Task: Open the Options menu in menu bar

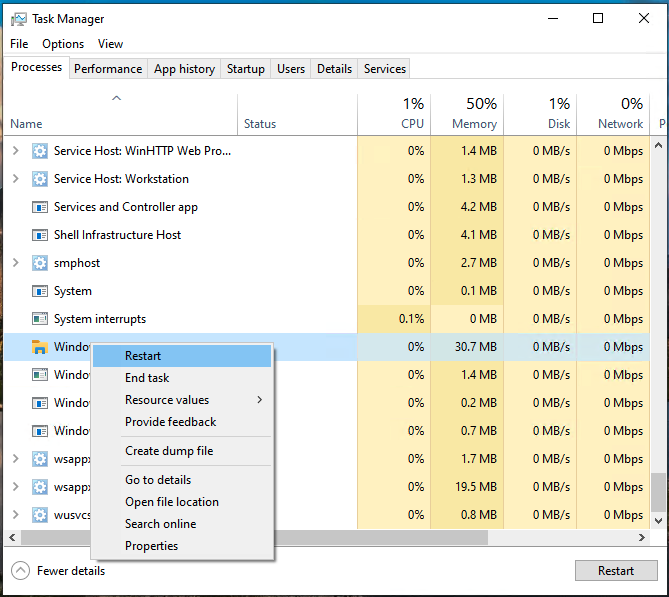Action: click(63, 44)
